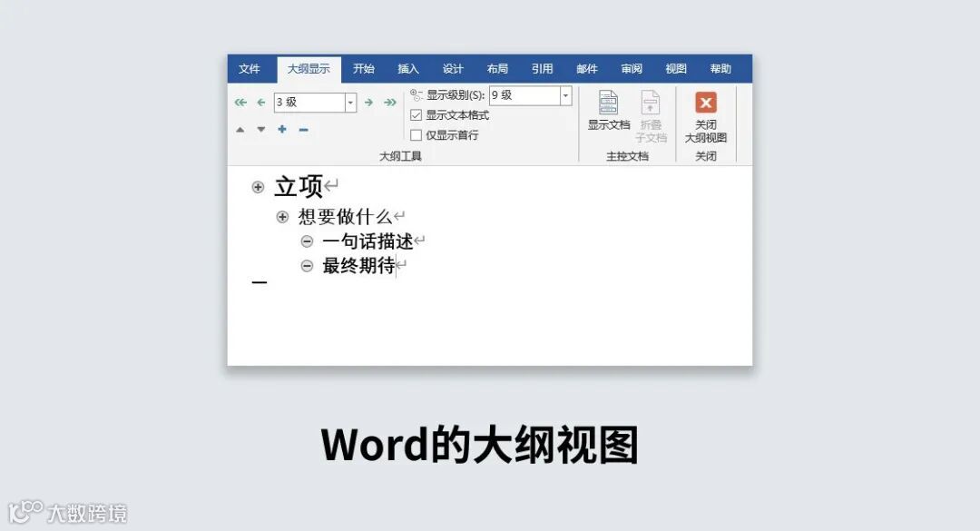
Task: Select the 一句话描述 outline bullet
Action: [x=307, y=241]
